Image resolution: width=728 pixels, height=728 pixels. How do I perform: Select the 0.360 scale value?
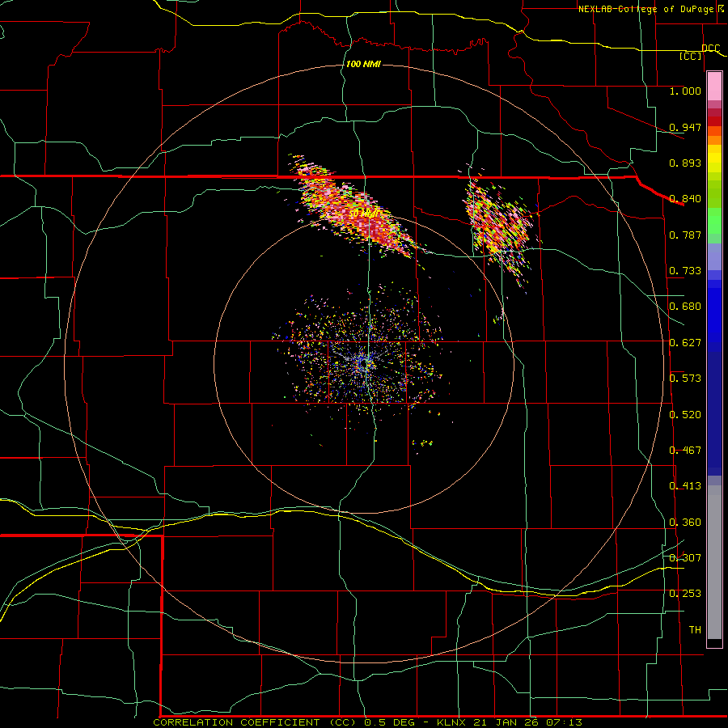click(685, 523)
